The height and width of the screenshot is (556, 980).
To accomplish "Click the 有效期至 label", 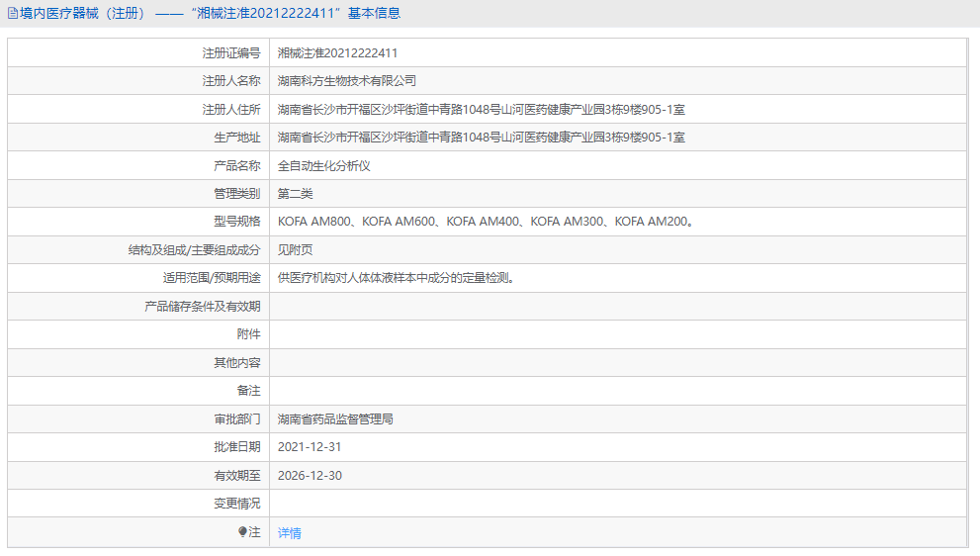I will 237,475.
